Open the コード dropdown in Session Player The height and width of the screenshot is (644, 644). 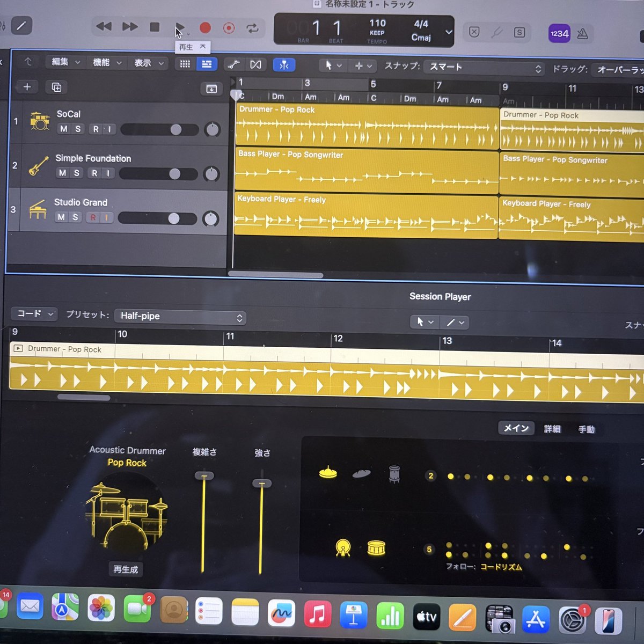pos(34,314)
